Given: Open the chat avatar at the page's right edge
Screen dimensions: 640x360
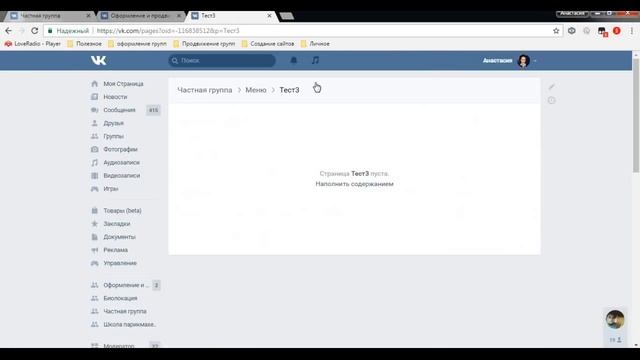Looking at the screenshot, I should tap(615, 319).
